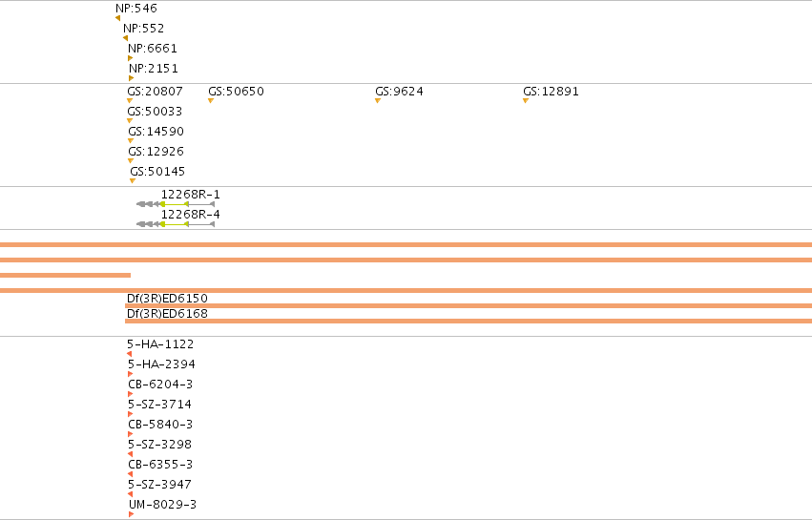Click the 5-HA-1122 red insertion arrow
This screenshot has width=812, height=520.
tap(130, 354)
